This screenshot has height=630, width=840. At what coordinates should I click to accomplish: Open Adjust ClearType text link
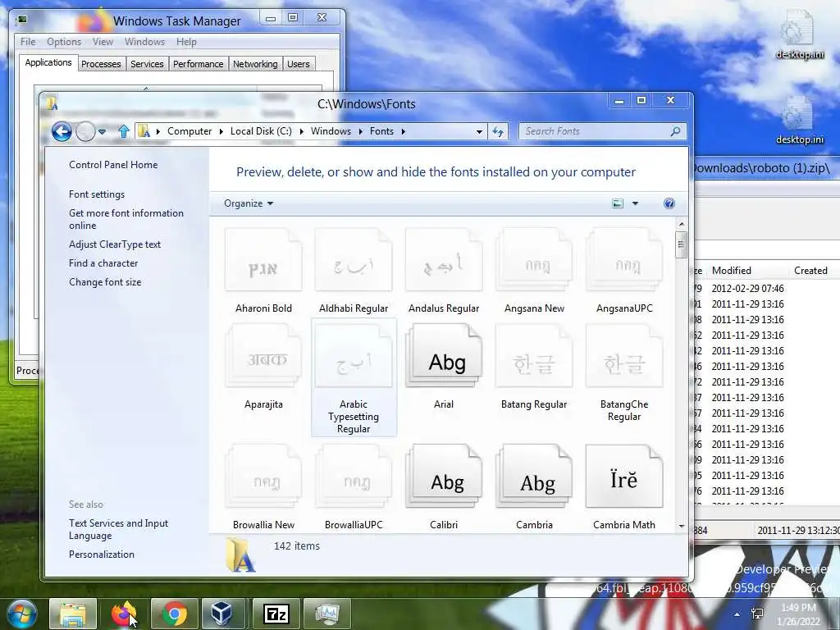point(115,244)
